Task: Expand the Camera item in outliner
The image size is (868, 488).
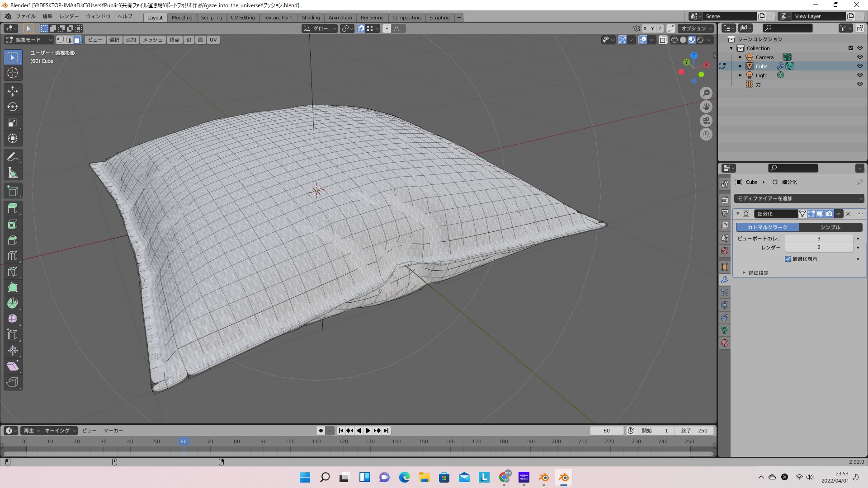Action: tap(741, 57)
